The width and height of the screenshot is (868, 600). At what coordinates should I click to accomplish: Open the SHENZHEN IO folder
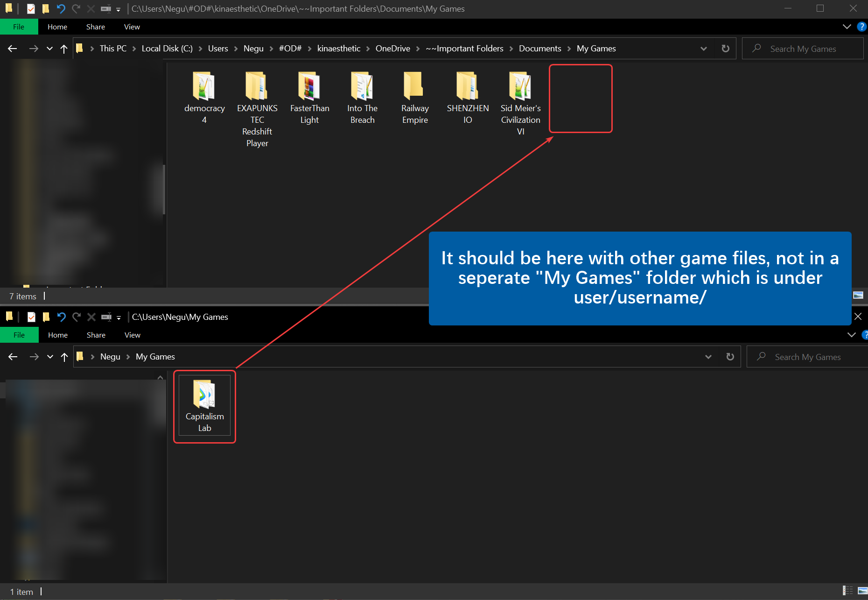tap(468, 98)
